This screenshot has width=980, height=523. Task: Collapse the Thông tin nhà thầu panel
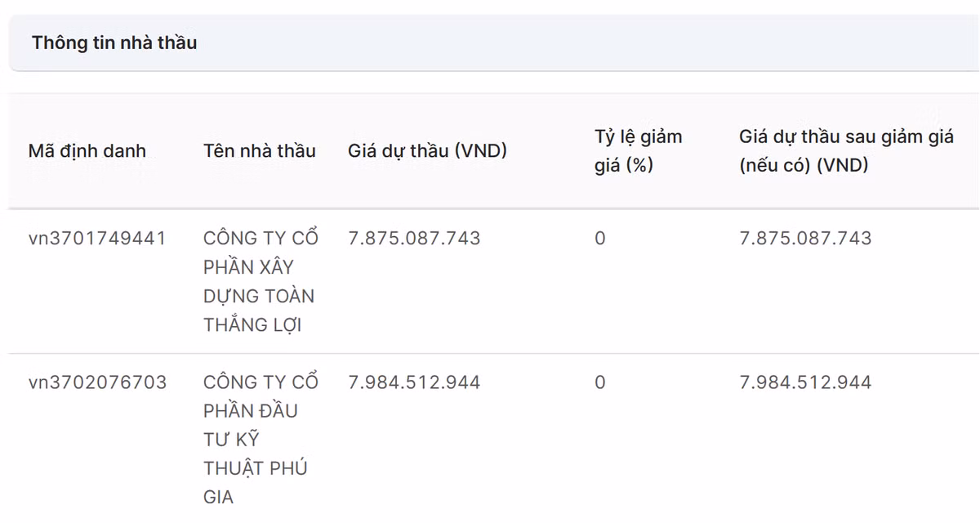pyautogui.click(x=490, y=42)
